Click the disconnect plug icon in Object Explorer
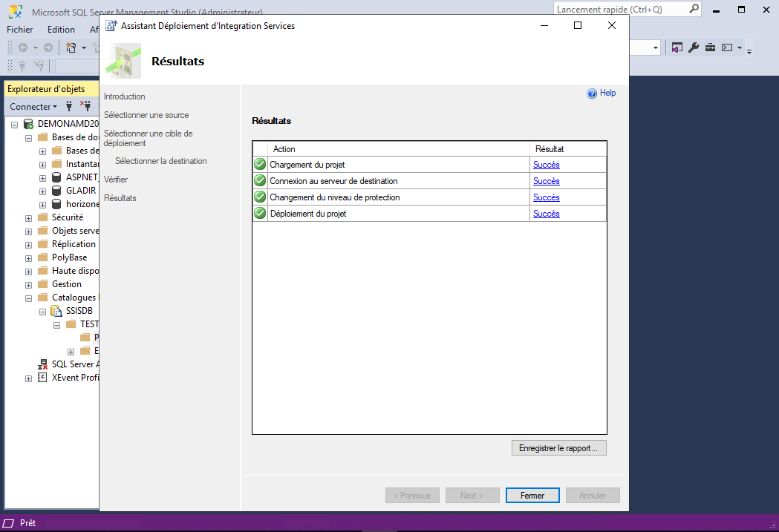 (85, 106)
